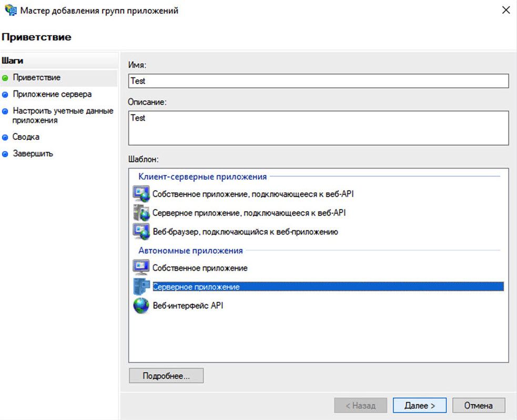Click the globe icon for Веб-интерфейс API
Image resolution: width=517 pixels, height=420 pixels.
tap(141, 305)
